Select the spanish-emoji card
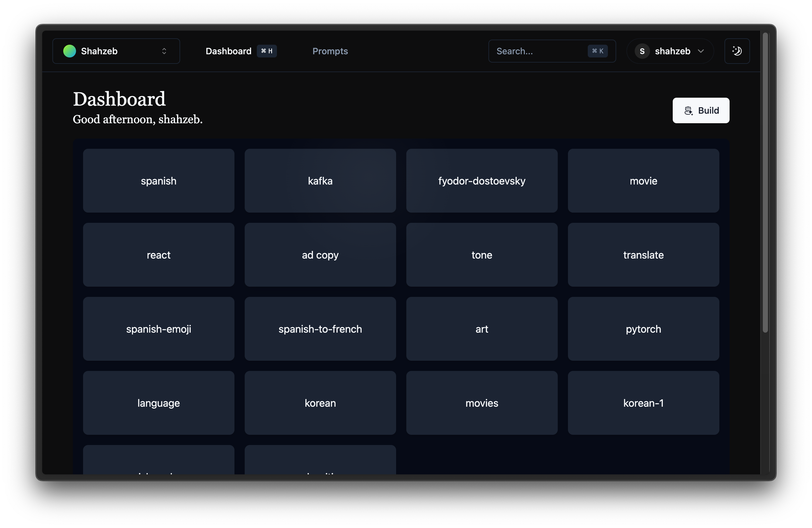Image resolution: width=812 pixels, height=528 pixels. 159,328
